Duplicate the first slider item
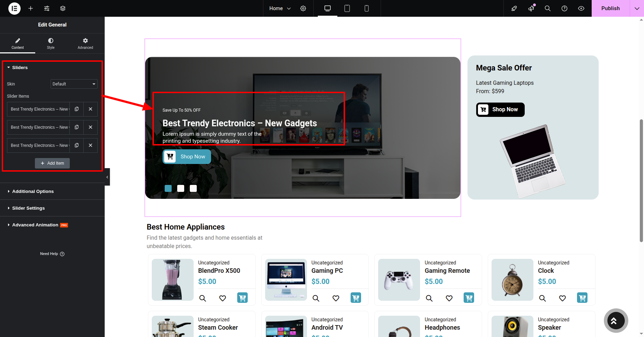644x337 pixels. click(x=77, y=109)
